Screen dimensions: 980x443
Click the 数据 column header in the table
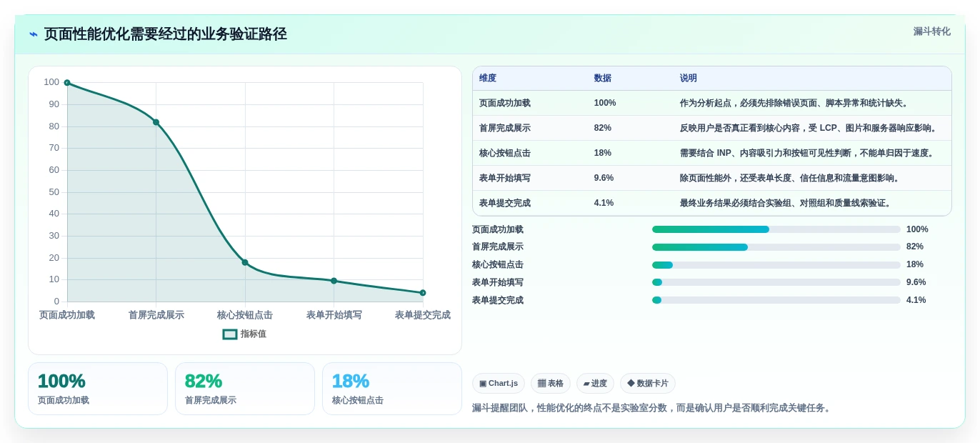pyautogui.click(x=603, y=78)
